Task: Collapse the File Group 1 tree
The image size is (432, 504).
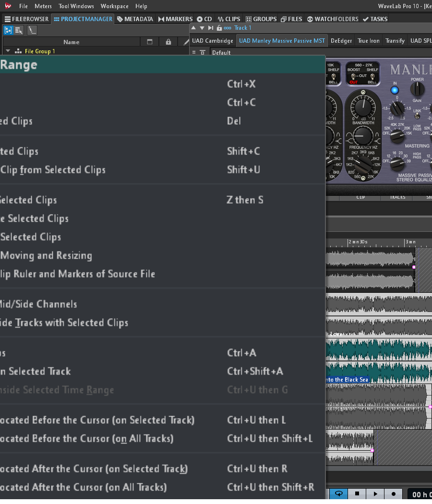Action: coord(8,51)
